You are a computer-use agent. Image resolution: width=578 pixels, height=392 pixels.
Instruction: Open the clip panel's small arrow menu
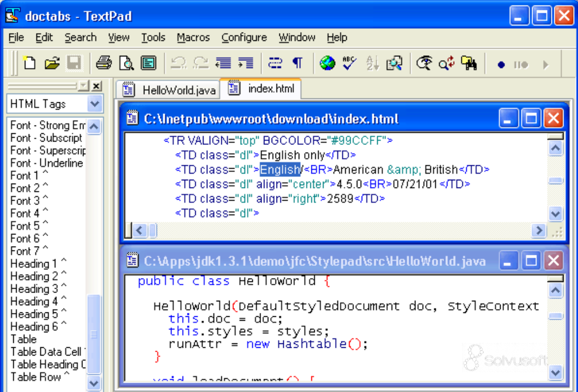(84, 86)
